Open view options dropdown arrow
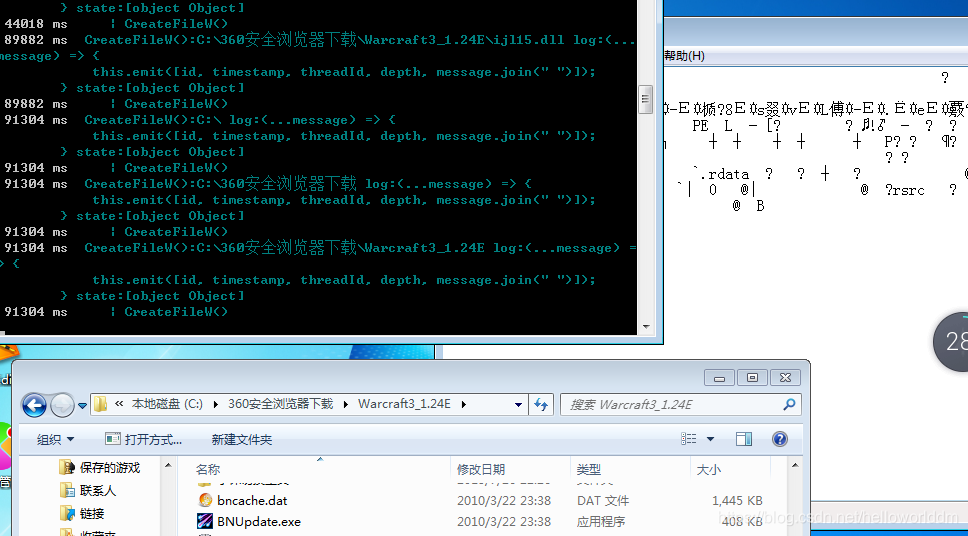The image size is (968, 536). tap(710, 439)
